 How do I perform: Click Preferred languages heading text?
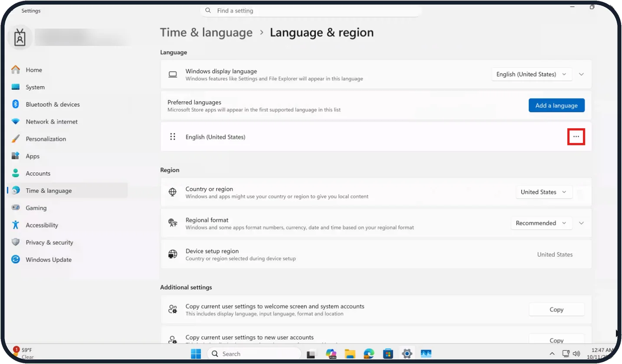[x=194, y=102]
